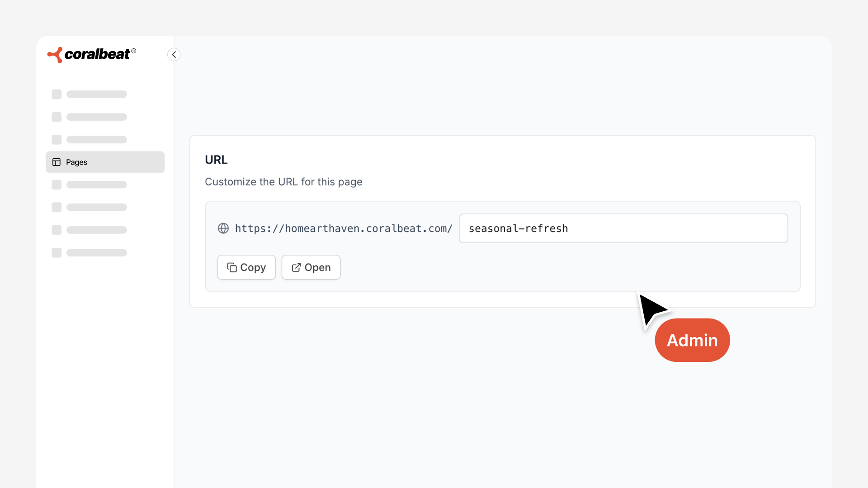Collapse the sidebar with the chevron button
The width and height of the screenshot is (868, 488).
coord(174,55)
